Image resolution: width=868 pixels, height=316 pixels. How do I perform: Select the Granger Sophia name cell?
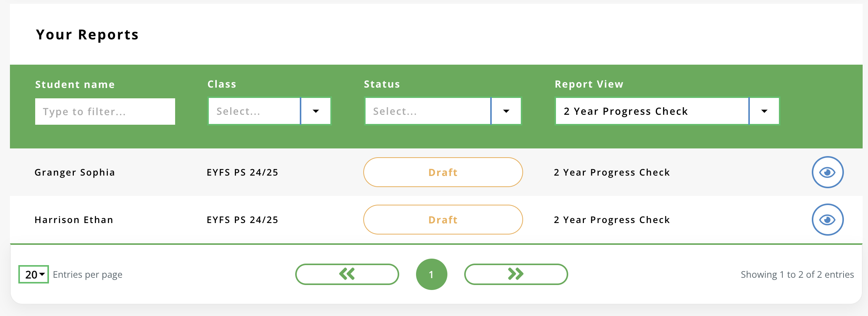[75, 173]
